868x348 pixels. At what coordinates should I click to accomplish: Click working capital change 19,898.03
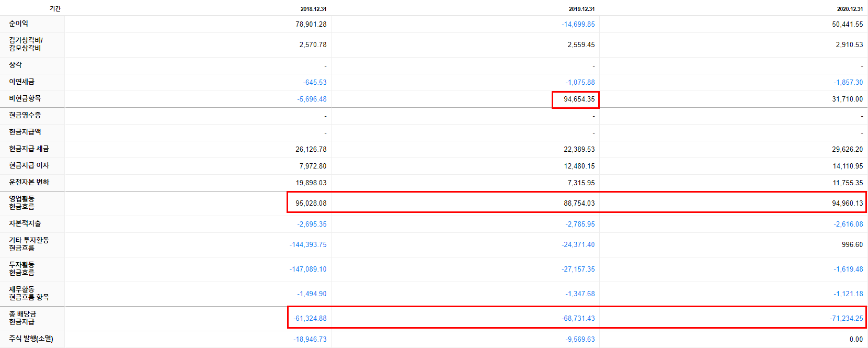311,183
